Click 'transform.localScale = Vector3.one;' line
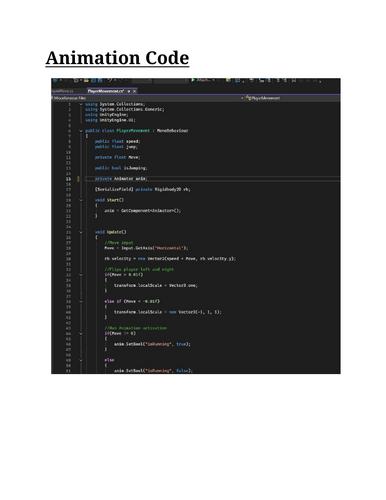This screenshot has width=386, height=500. pyautogui.click(x=156, y=285)
